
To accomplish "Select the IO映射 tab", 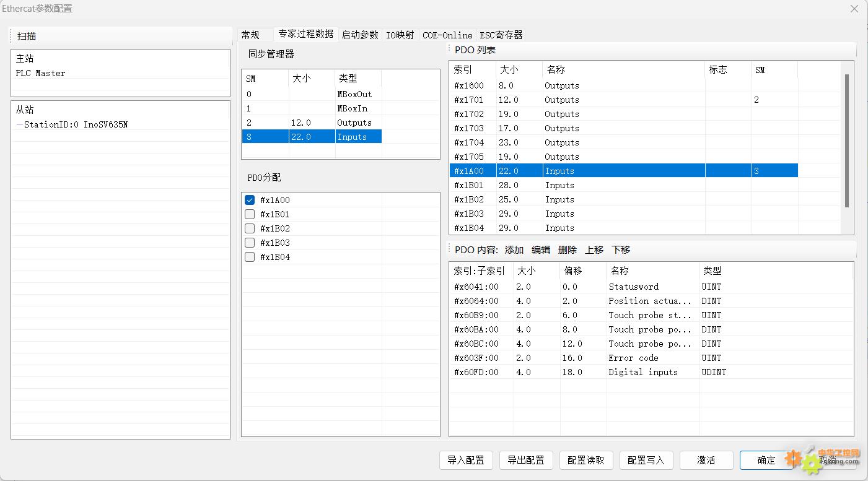I will (400, 35).
